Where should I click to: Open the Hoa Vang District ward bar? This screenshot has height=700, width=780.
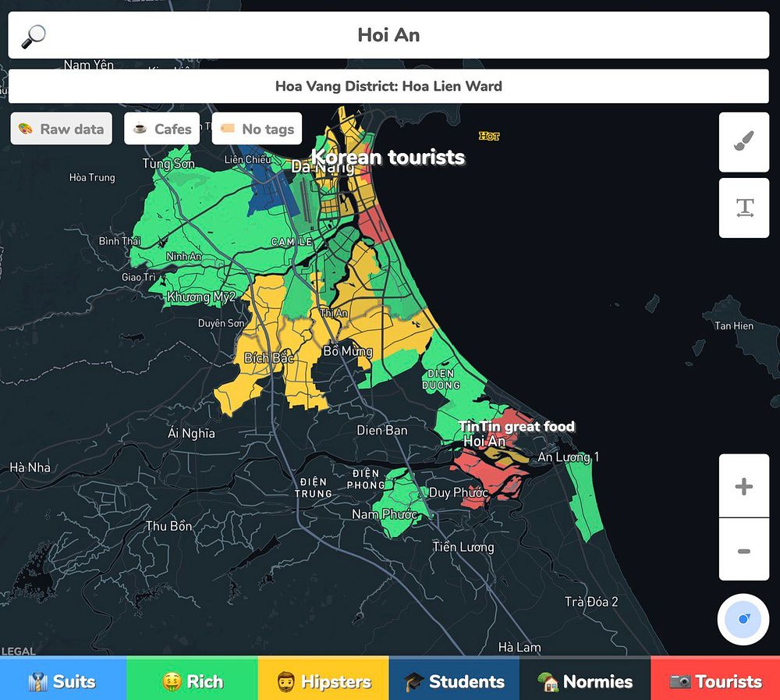pos(388,86)
